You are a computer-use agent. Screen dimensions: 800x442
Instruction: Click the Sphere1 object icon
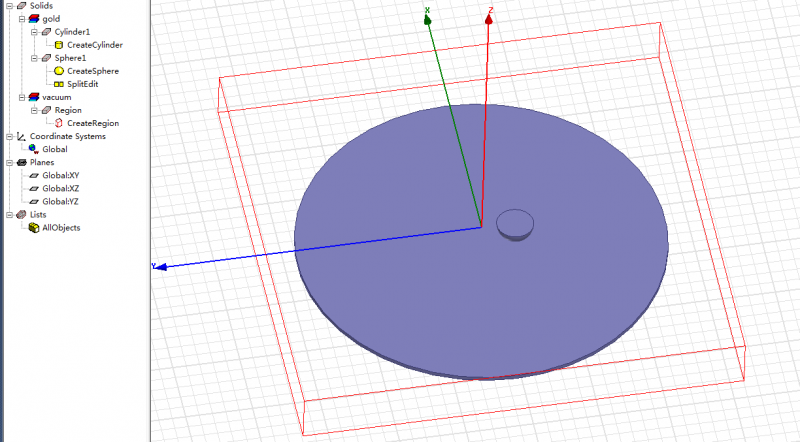[x=46, y=58]
